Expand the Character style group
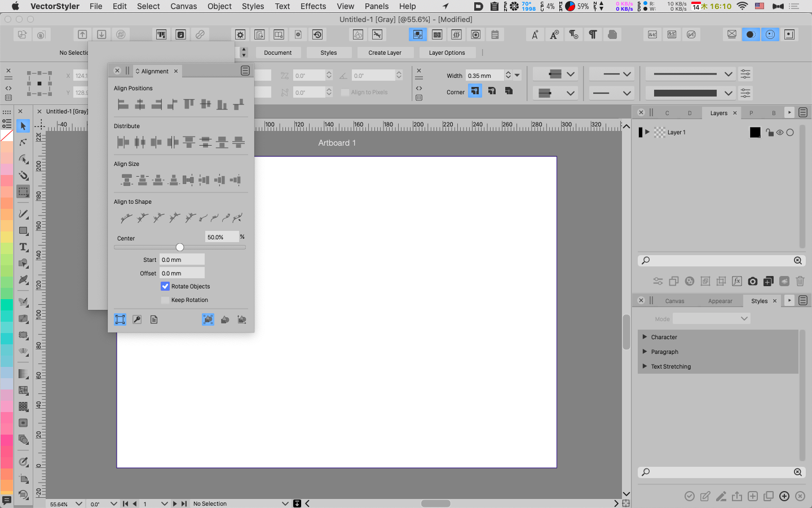This screenshot has width=812, height=508. coord(645,337)
